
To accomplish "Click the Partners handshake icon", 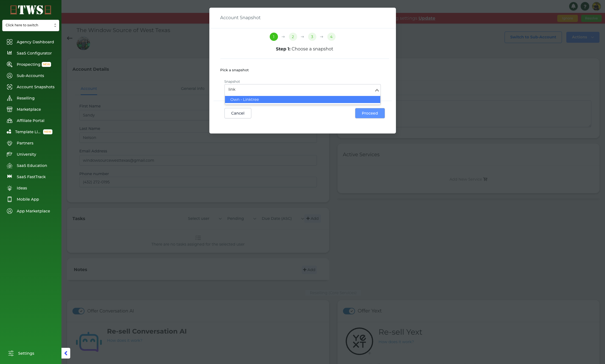I will pos(10,143).
